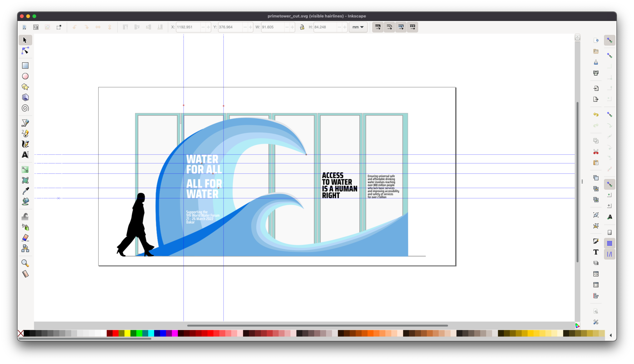Activate the Calligraphy pen tool

[25, 144]
